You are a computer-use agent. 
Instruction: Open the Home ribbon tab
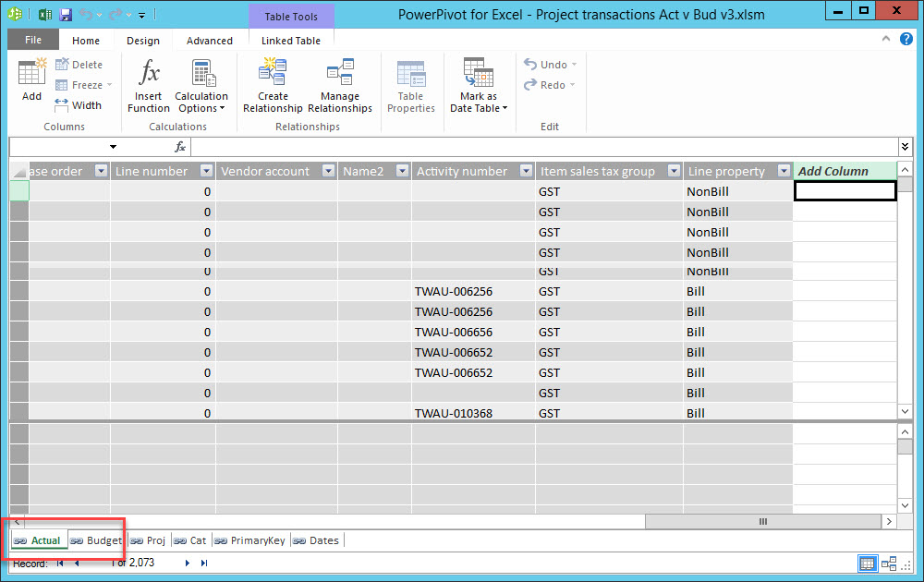(x=86, y=41)
